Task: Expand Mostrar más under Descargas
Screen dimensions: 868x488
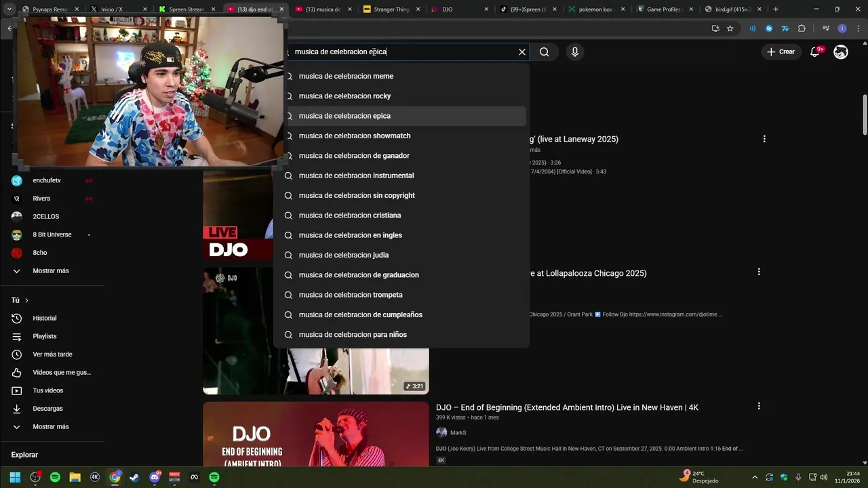Action: click(x=52, y=427)
